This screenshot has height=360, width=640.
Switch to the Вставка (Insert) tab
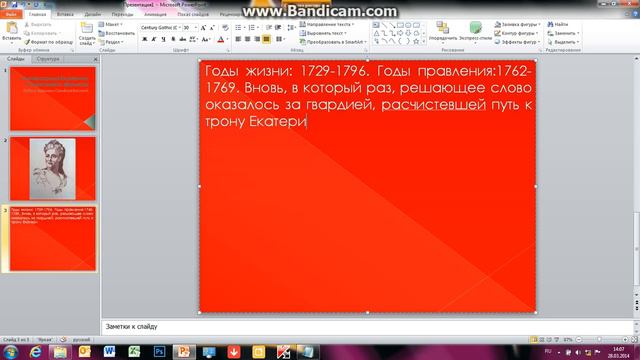tap(65, 14)
